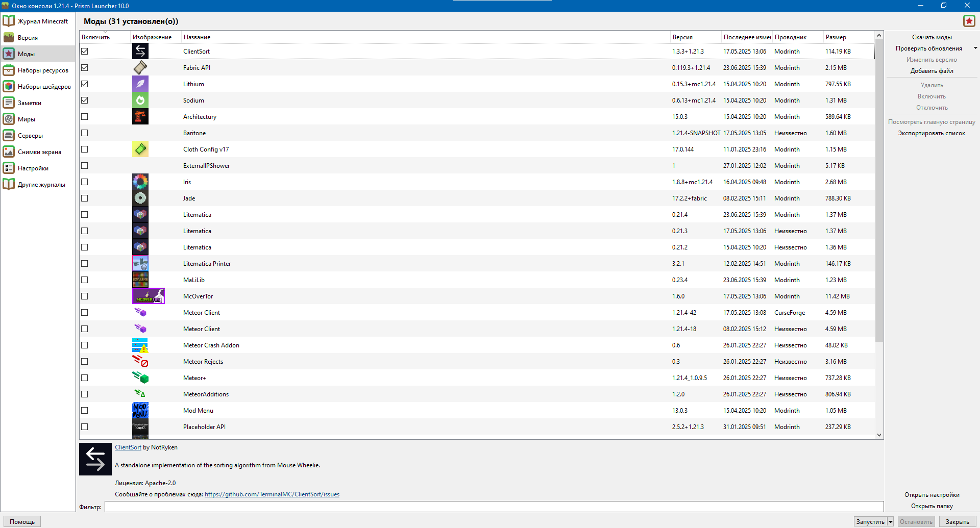Image resolution: width=980 pixels, height=528 pixels.
Task: Click the Lithium mod icon
Action: point(140,84)
